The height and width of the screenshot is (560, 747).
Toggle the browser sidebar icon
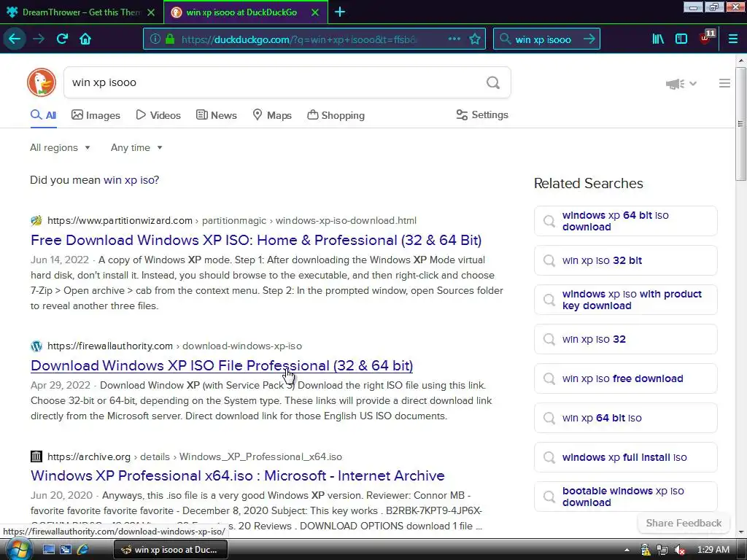pyautogui.click(x=681, y=39)
